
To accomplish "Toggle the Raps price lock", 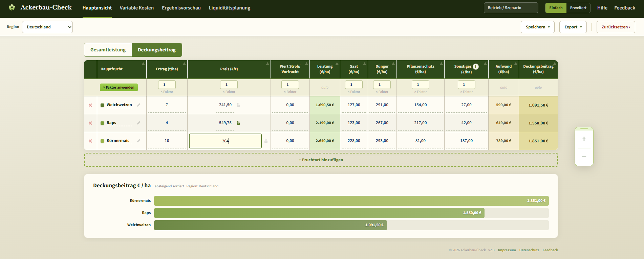I will click(238, 123).
